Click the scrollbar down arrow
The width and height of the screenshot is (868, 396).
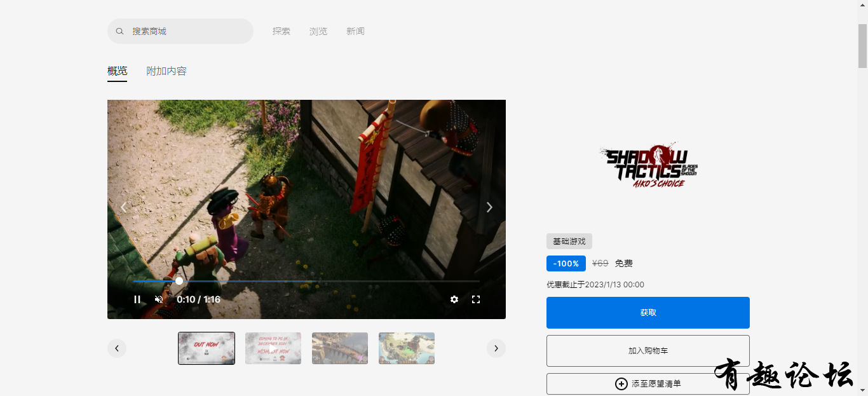(862, 390)
